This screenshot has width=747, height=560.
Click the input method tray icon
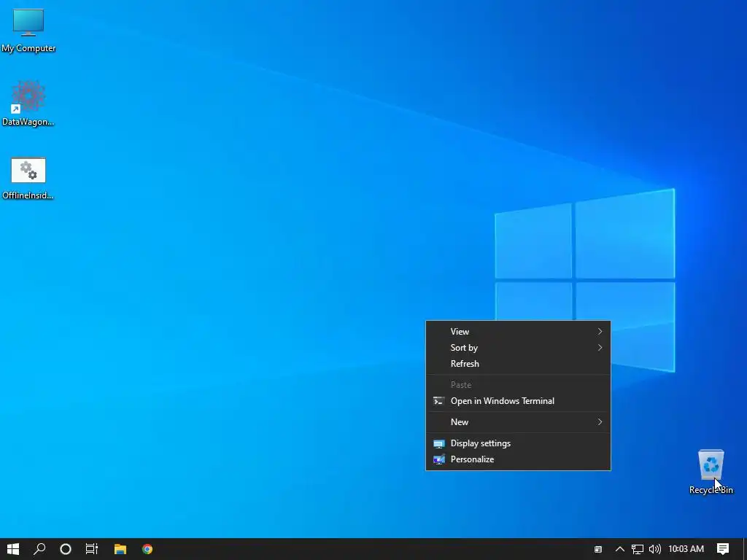coord(598,550)
